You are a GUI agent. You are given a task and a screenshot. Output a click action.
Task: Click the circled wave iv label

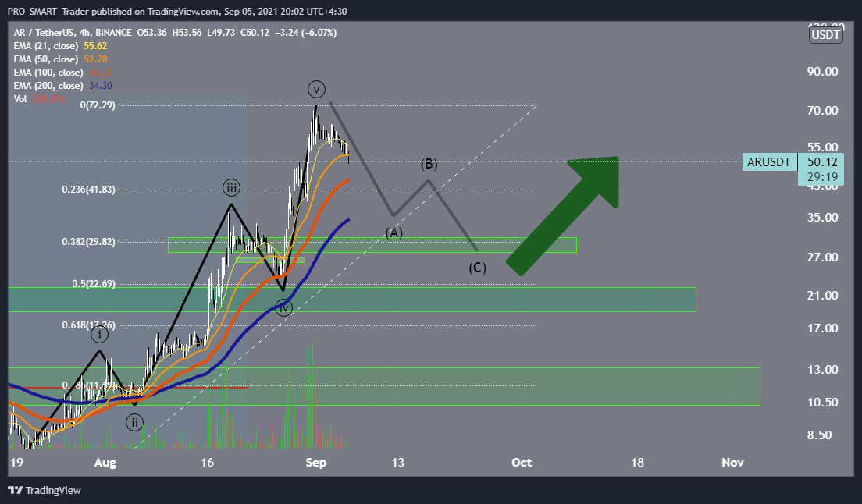pyautogui.click(x=283, y=307)
